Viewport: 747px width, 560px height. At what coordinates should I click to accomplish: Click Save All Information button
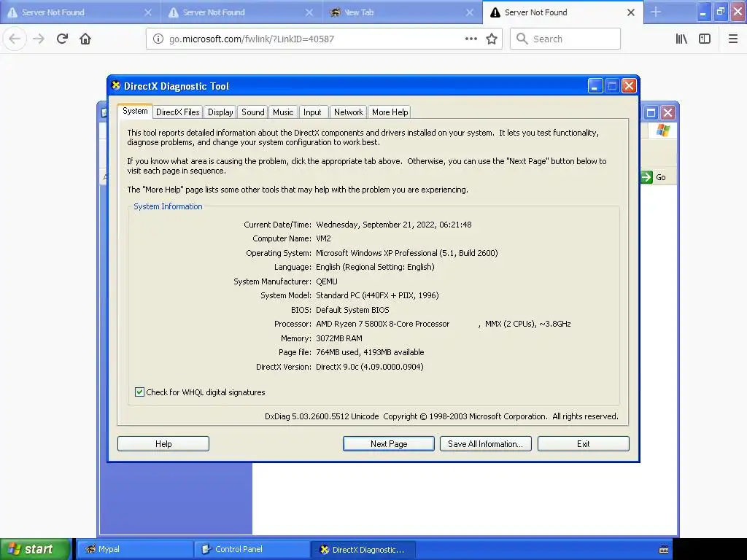[485, 444]
